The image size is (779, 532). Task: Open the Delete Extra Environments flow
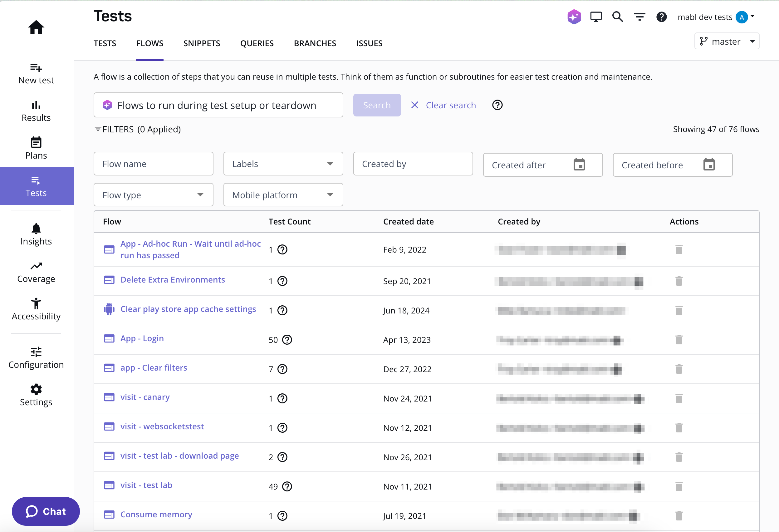pos(173,280)
